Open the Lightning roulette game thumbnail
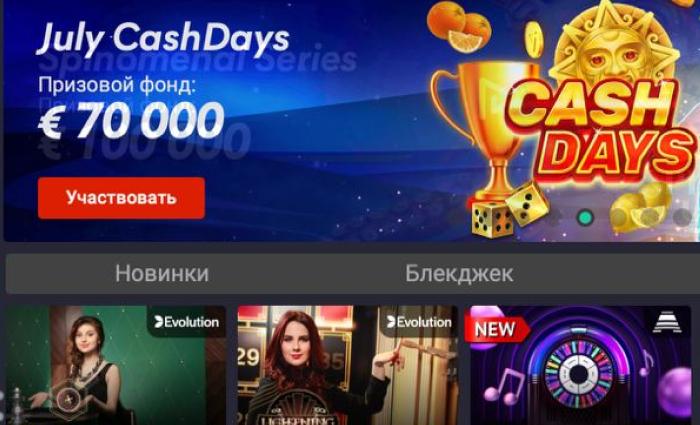The image size is (700, 425). click(347, 365)
